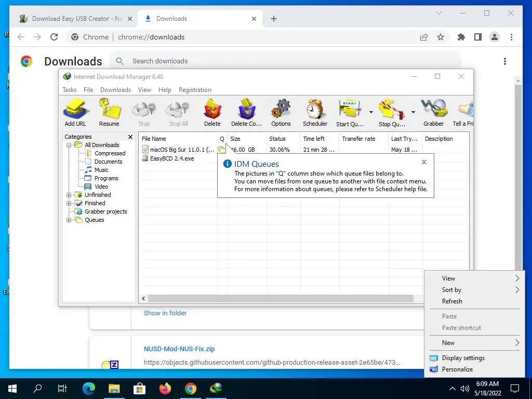
Task: Expand the New submenu in the context menu
Action: (x=474, y=343)
